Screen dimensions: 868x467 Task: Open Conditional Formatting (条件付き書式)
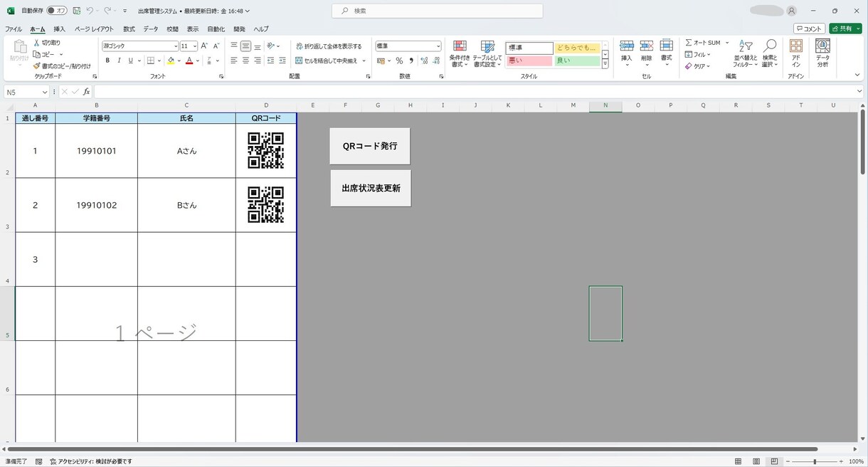[x=460, y=54]
